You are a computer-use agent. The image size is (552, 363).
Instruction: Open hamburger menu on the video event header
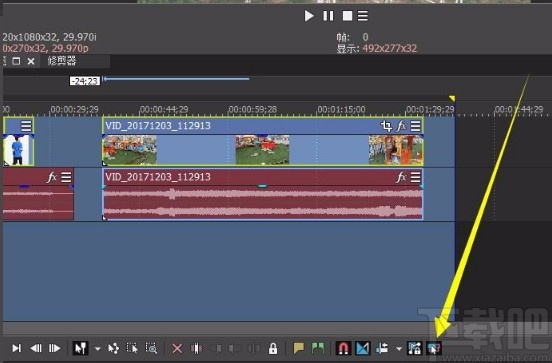coord(415,126)
